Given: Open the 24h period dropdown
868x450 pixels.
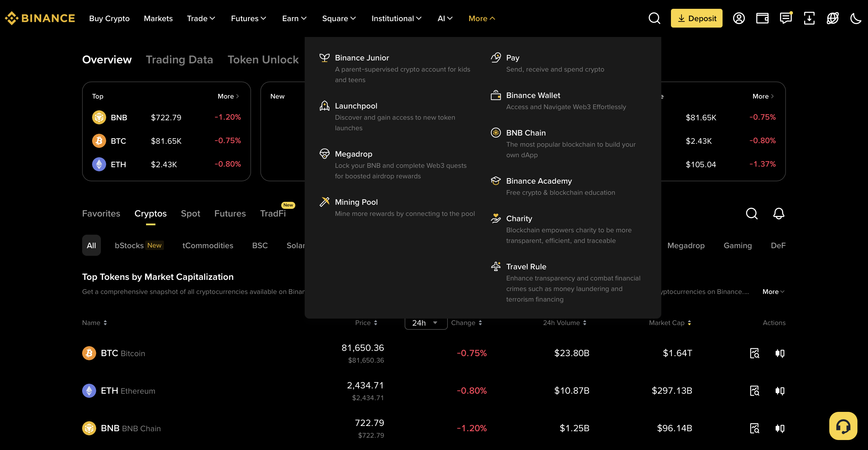Looking at the screenshot, I should click(425, 323).
